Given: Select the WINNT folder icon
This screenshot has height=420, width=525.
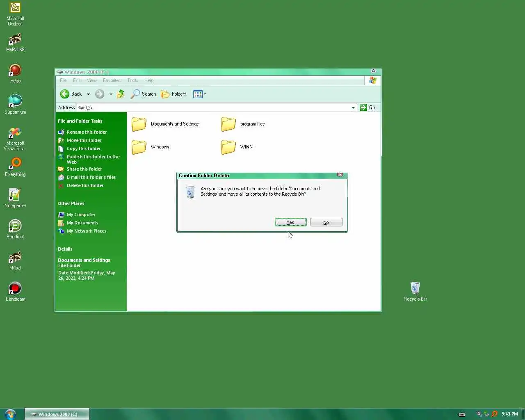Looking at the screenshot, I should click(228, 147).
